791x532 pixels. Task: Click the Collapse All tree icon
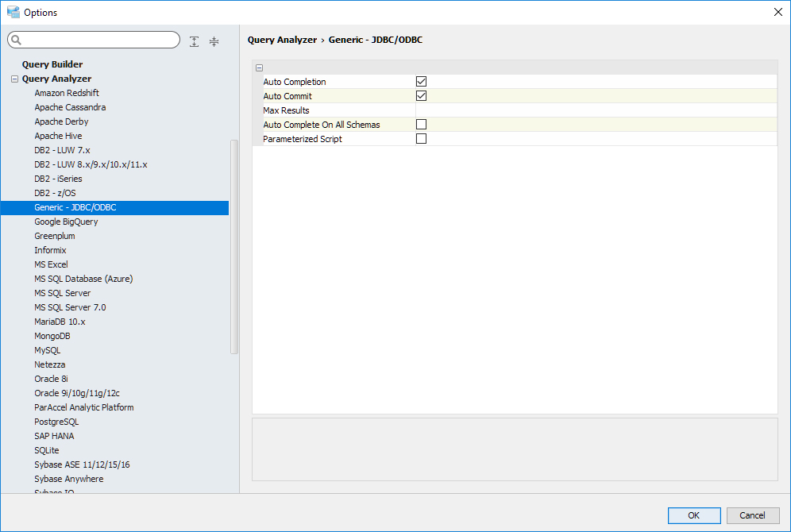[214, 41]
